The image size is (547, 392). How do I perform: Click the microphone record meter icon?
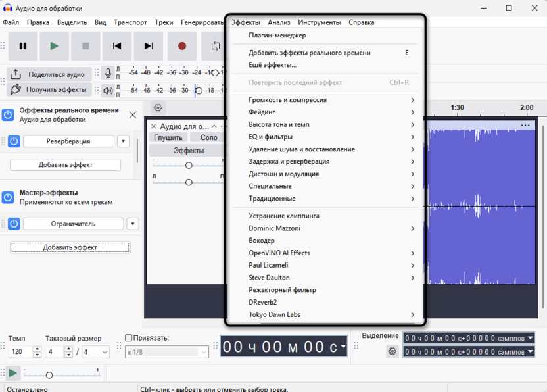108,73
